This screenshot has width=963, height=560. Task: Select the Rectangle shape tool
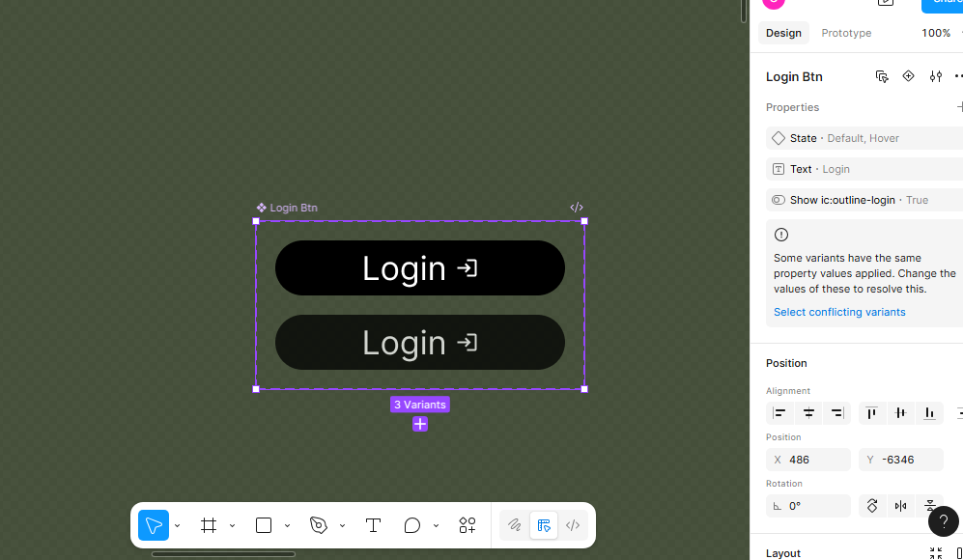[264, 525]
